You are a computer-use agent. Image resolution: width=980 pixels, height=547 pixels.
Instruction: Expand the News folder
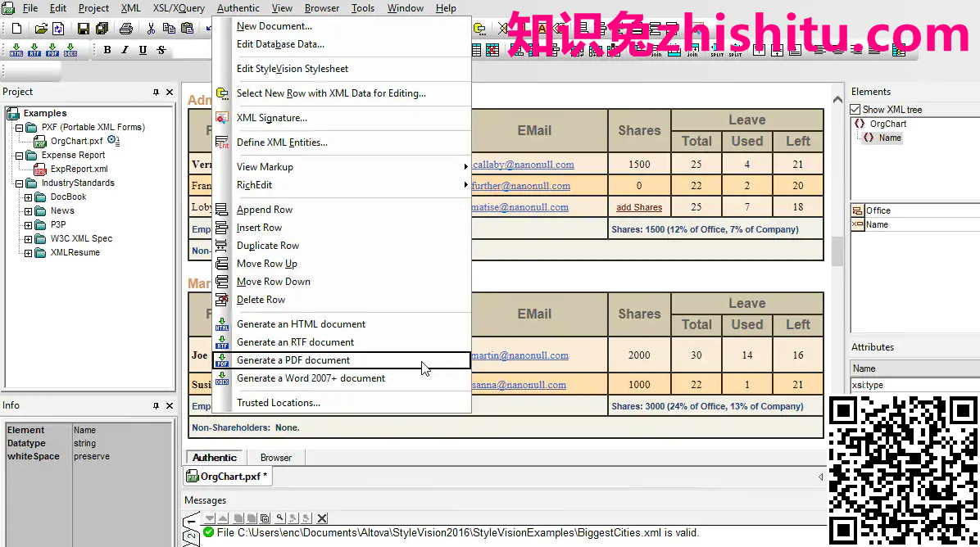[x=28, y=211]
